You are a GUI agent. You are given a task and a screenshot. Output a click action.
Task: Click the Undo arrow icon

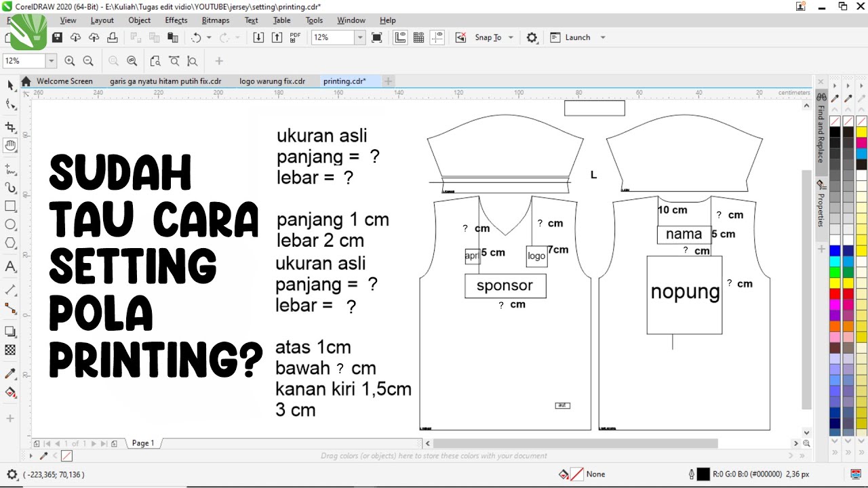coord(197,37)
